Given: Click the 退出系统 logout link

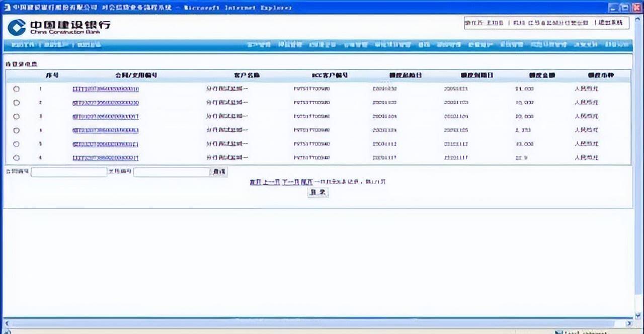Looking at the screenshot, I should (x=610, y=23).
